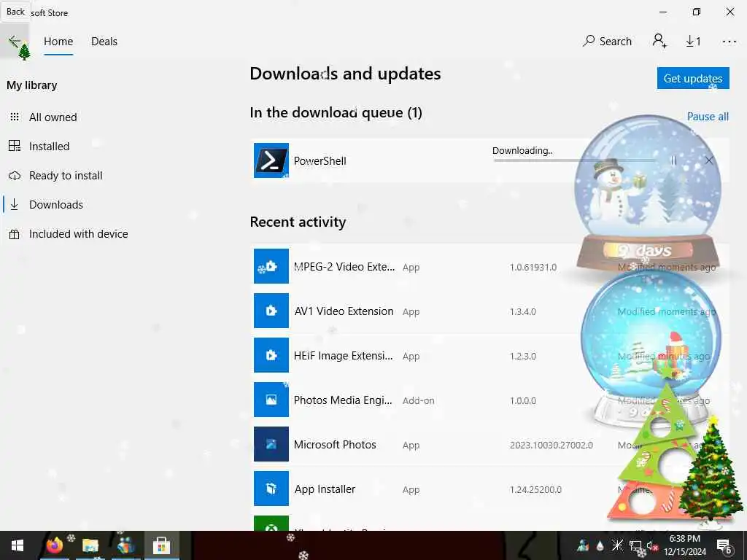Open the downloads indicator showing 1
The width and height of the screenshot is (747, 560).
tap(693, 42)
